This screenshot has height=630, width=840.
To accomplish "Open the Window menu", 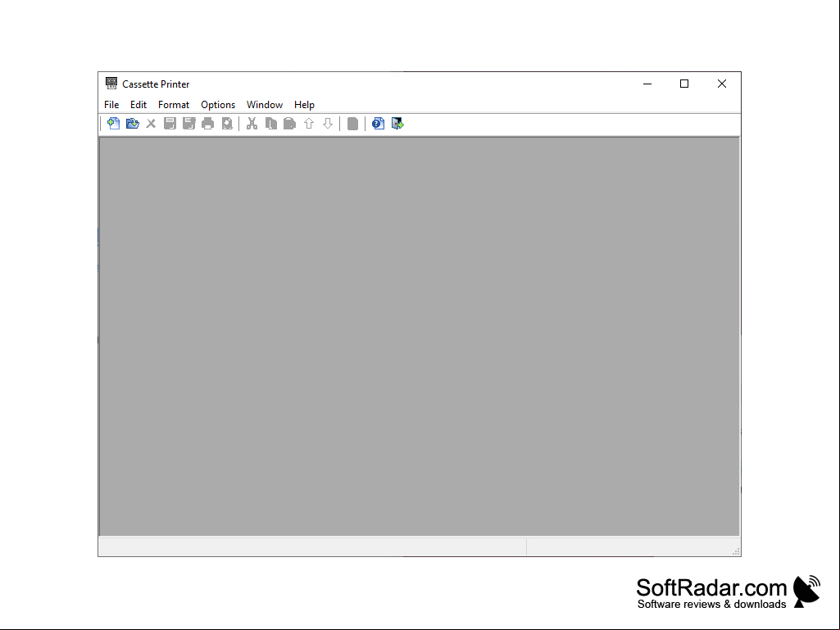I will 265,105.
